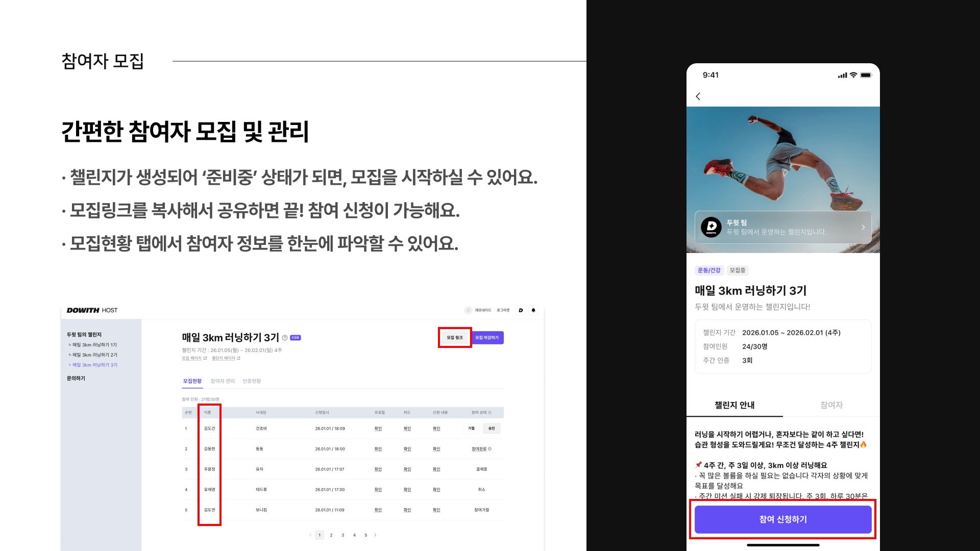Click the notification bell icon in host header
This screenshot has height=551, width=980.
(533, 310)
